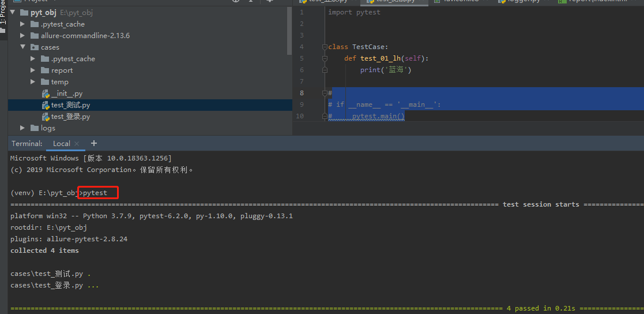Click line number 3 in the gutter
The image size is (644, 314).
coord(302,35)
